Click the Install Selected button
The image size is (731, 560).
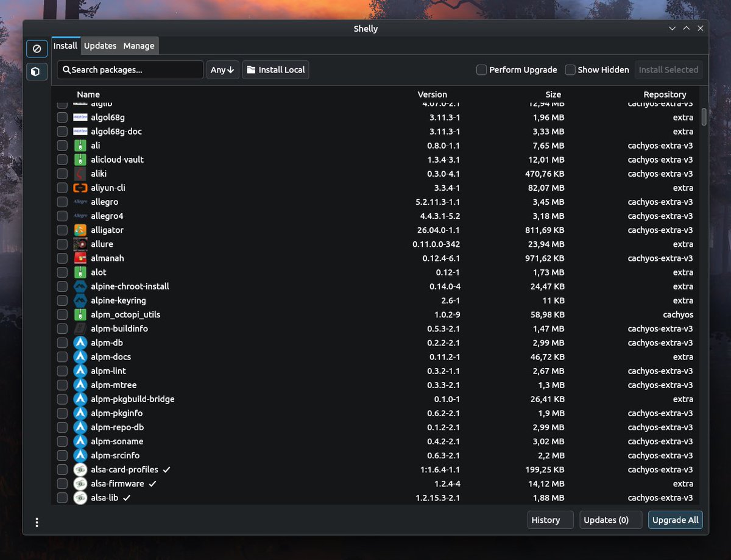coord(668,70)
